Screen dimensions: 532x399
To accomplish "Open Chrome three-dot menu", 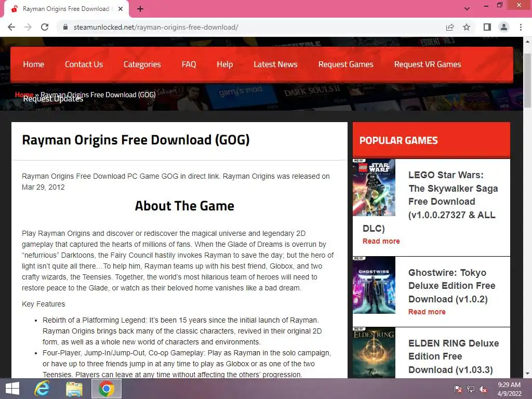I will tap(521, 27).
